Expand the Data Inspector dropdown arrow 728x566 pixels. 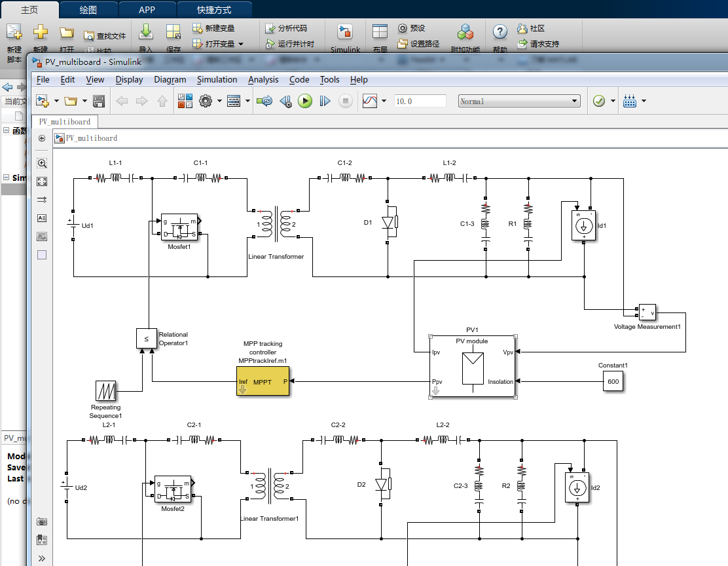pos(384,101)
